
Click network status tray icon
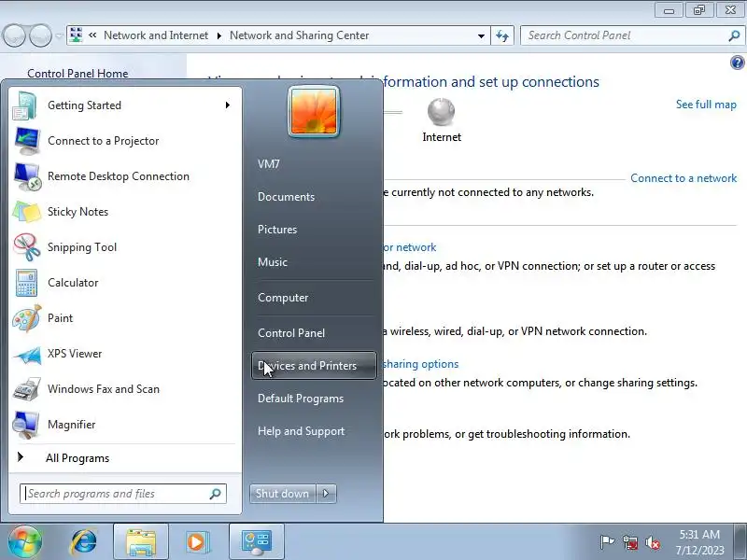pyautogui.click(x=629, y=543)
